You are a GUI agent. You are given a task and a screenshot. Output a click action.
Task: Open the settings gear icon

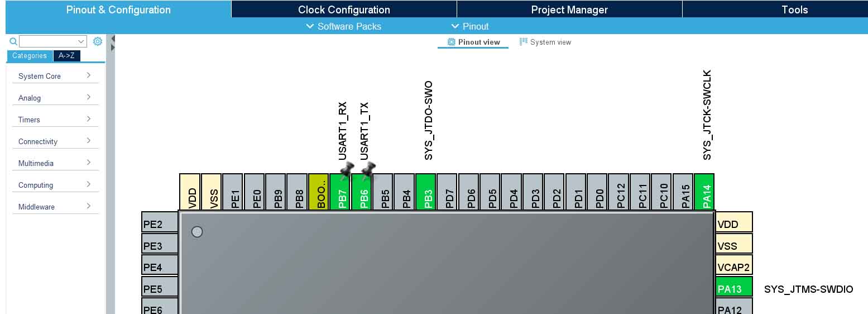pyautogui.click(x=98, y=41)
